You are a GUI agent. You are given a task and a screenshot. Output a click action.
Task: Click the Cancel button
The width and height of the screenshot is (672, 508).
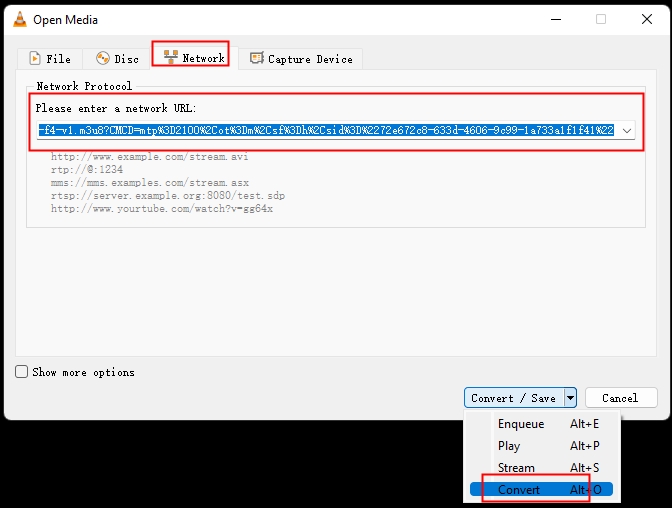[x=620, y=397]
